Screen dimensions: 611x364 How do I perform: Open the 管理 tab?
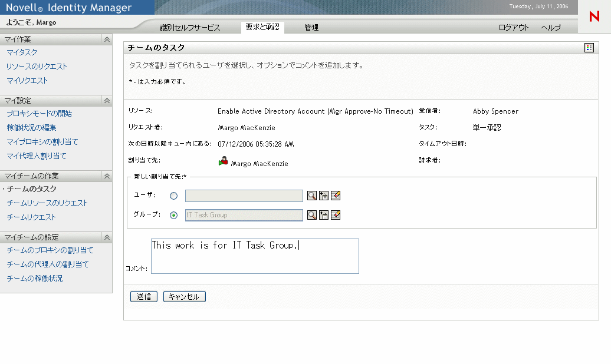point(311,27)
